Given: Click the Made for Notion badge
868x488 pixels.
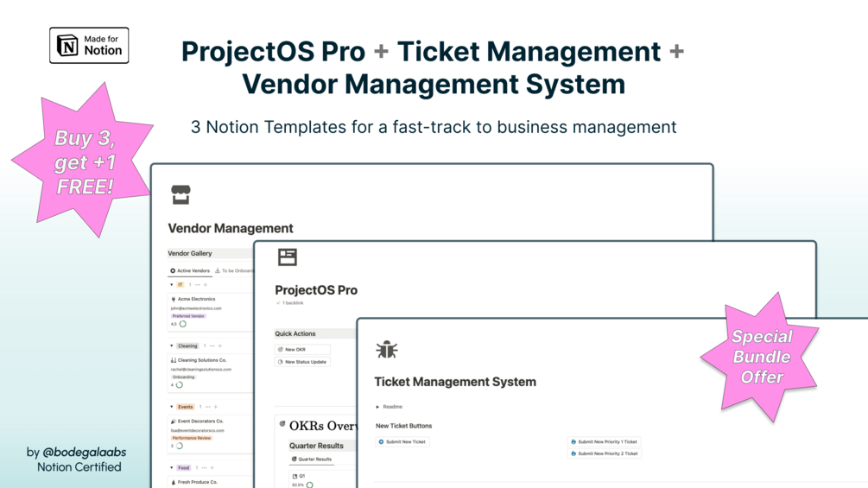Looking at the screenshot, I should tap(89, 46).
